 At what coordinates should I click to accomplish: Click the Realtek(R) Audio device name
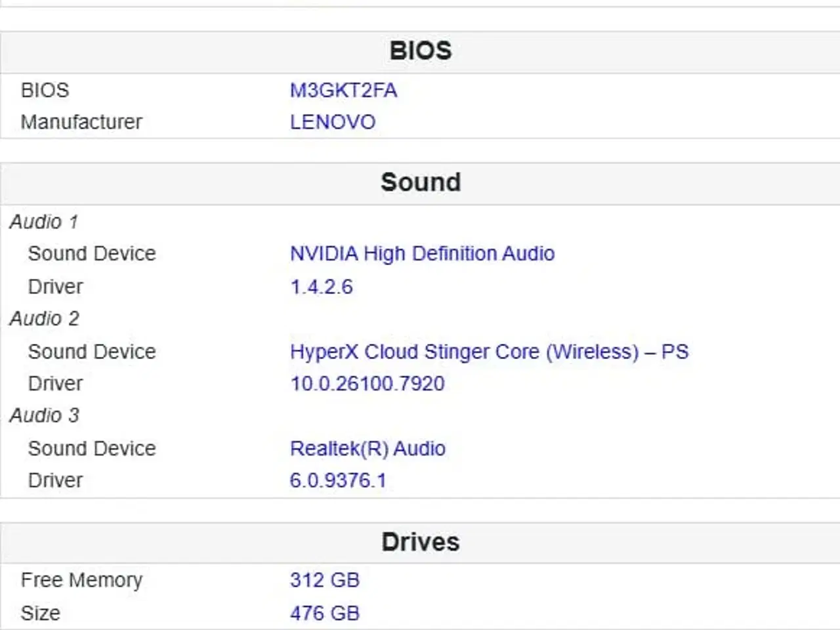367,448
